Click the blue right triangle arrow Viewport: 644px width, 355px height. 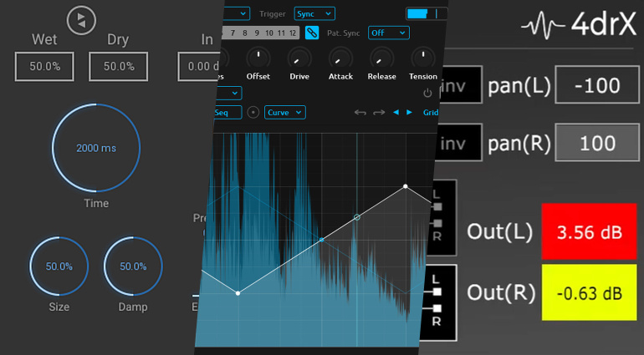409,112
